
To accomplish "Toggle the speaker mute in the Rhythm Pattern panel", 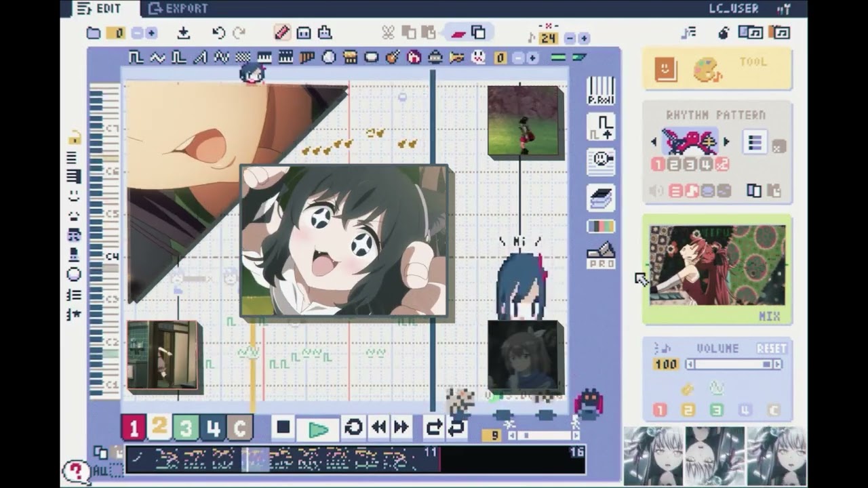I will [656, 191].
